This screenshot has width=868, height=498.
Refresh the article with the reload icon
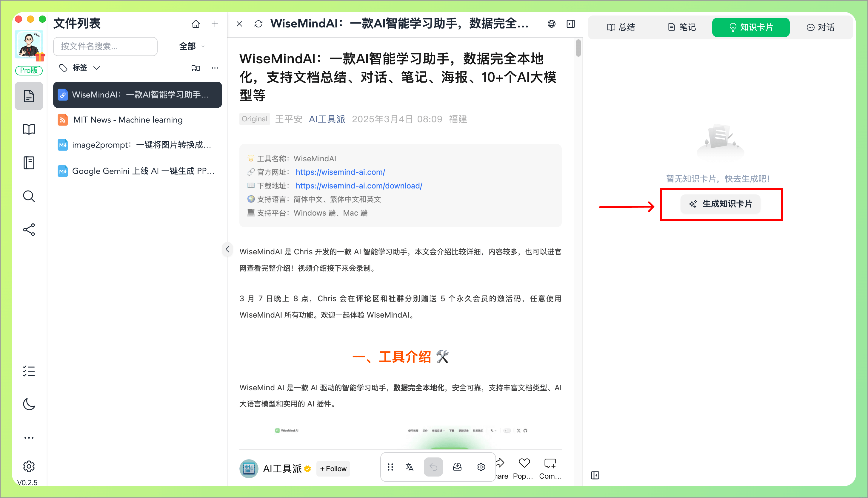[x=258, y=24]
